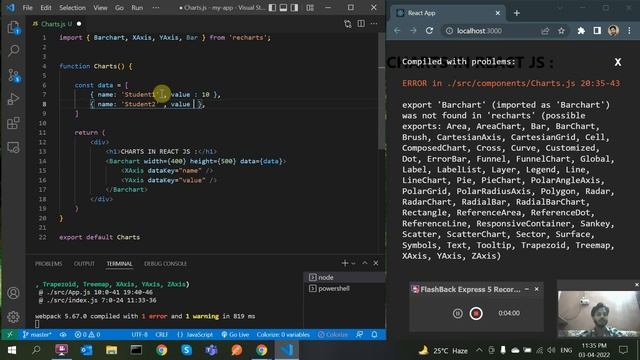Open a new Chrome tab
Screen dimensions: 640x360
pyautogui.click(x=517, y=13)
